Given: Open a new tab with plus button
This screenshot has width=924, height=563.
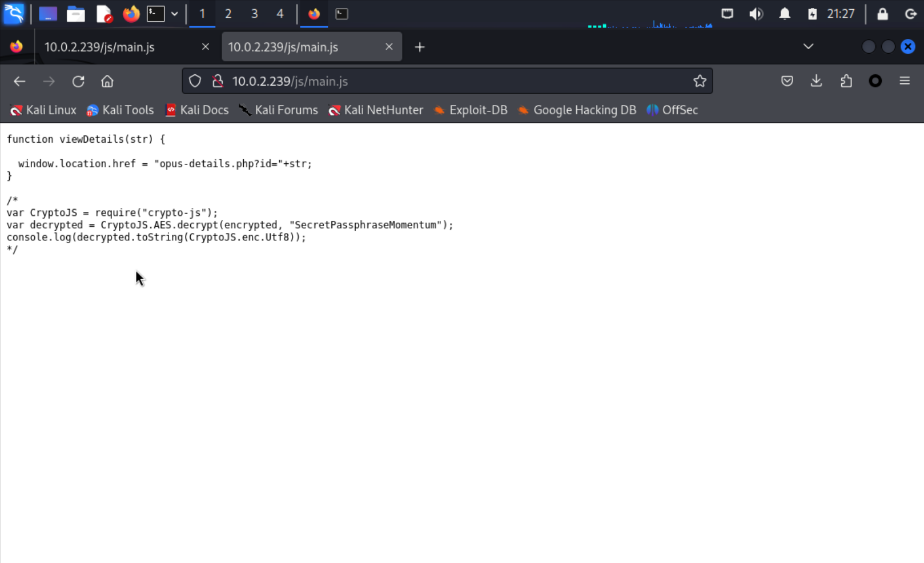Looking at the screenshot, I should click(x=420, y=47).
